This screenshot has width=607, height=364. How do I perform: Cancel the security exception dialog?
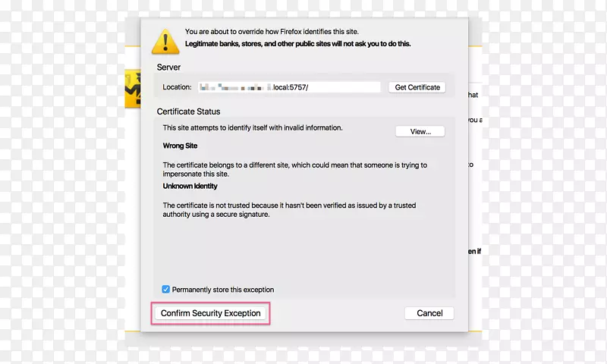point(429,313)
